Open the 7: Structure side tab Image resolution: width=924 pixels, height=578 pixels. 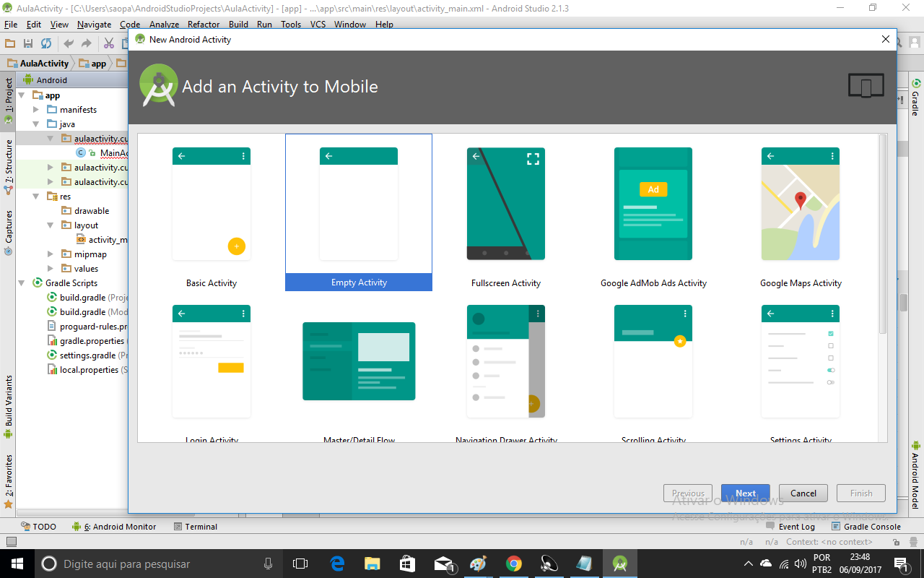pos(8,167)
